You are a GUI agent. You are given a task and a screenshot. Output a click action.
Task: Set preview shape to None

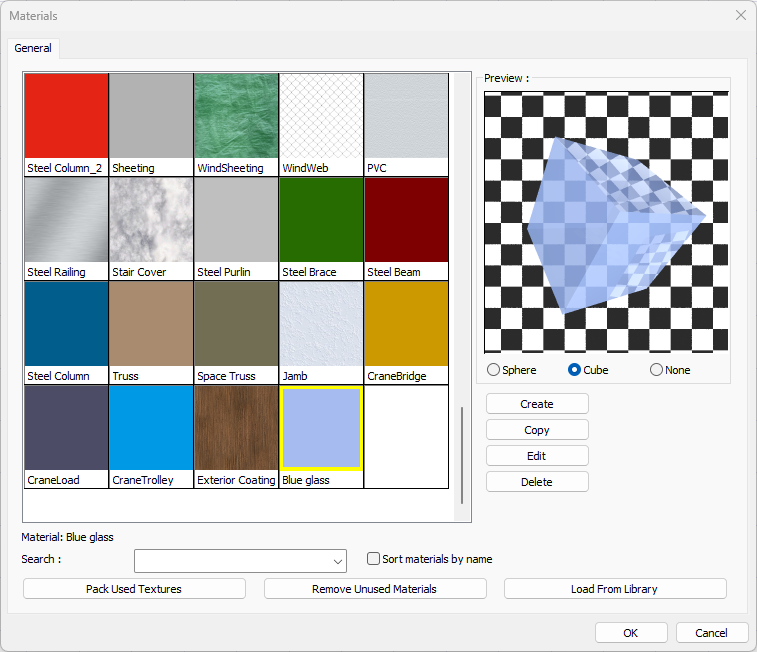[x=657, y=370]
